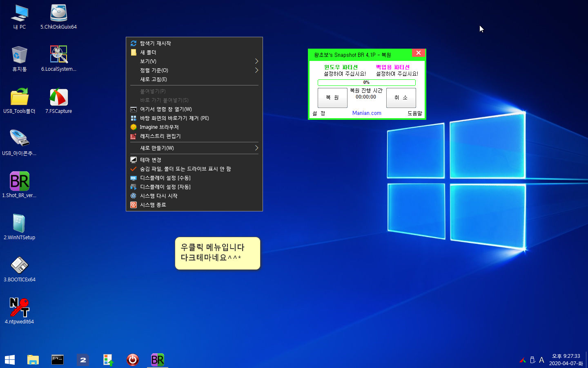Select the 1.Shot_BR_ver desktop icon
588x368 pixels.
[20, 185]
